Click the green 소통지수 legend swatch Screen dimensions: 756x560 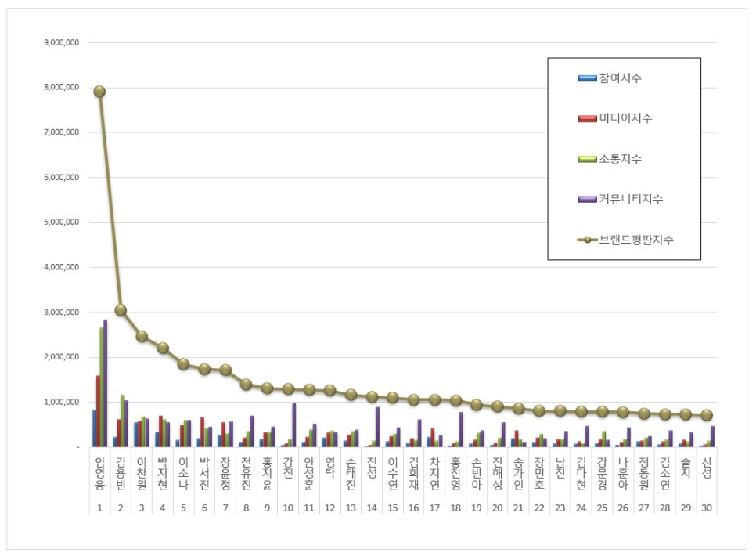click(587, 160)
